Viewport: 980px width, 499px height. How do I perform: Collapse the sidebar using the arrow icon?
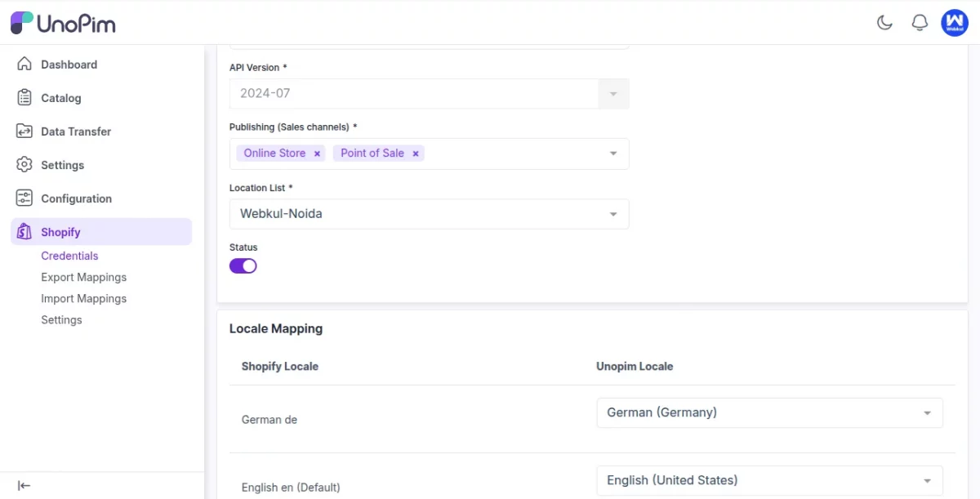coord(24,486)
